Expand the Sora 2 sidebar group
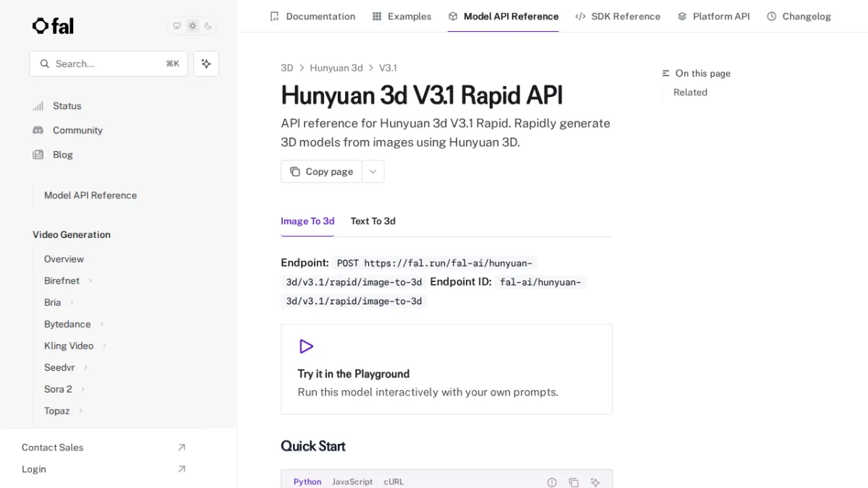Screen dimensions: 868x488 coord(64,389)
